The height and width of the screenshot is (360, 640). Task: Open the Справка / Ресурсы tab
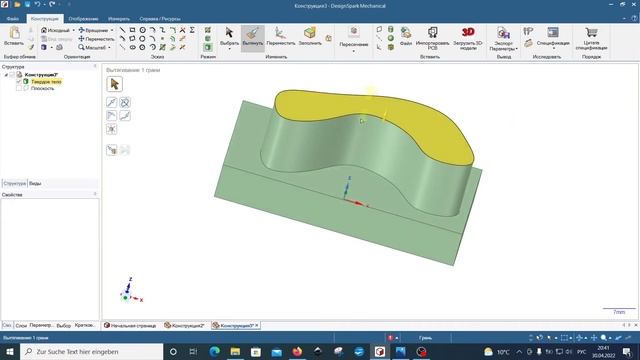[160, 19]
